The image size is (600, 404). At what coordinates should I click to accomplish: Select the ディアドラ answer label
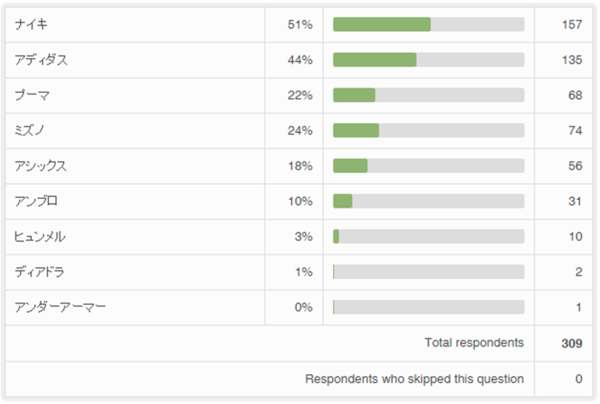point(40,272)
